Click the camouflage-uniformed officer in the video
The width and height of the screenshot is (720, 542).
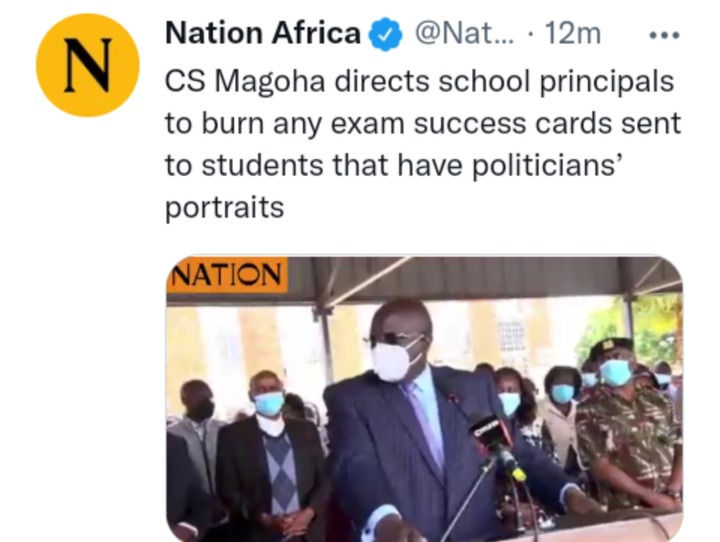click(624, 423)
